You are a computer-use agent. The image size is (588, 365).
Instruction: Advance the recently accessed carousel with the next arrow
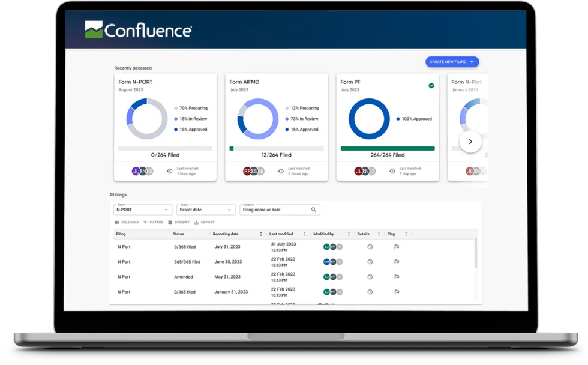(x=470, y=142)
